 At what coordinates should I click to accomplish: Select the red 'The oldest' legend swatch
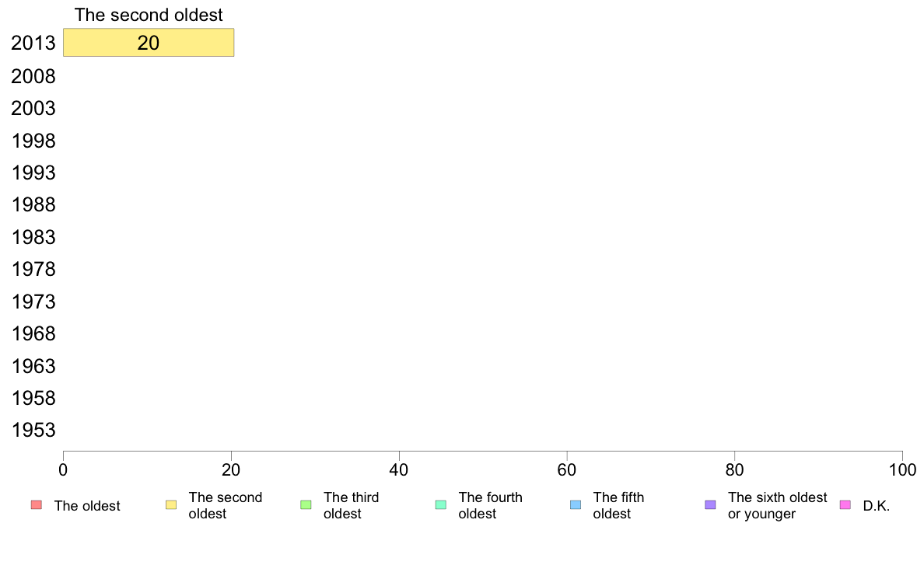(x=37, y=505)
